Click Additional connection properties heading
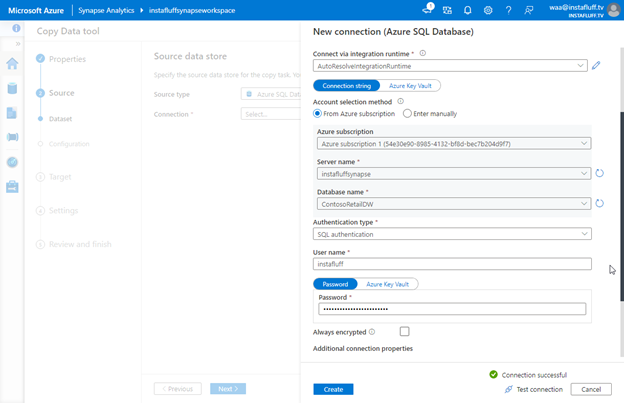624x403 pixels. (x=363, y=348)
